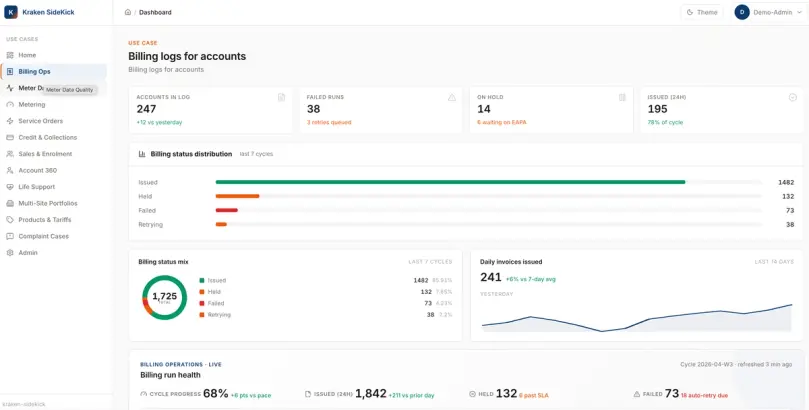Click the warning icon beside Failed 73
The width and height of the screenshot is (809, 410).
[637, 394]
